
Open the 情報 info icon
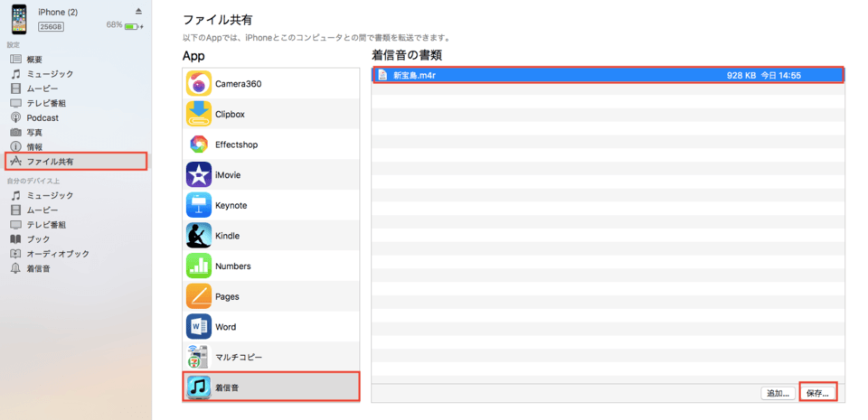(16, 147)
